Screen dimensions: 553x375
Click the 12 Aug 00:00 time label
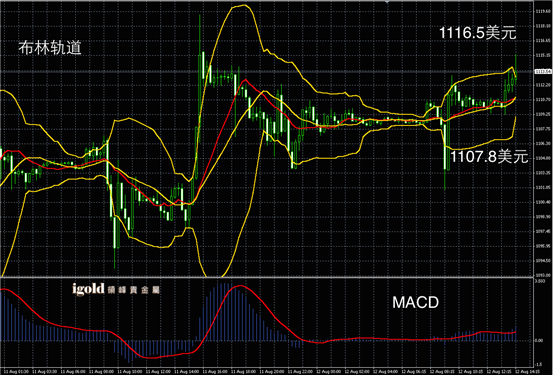(328, 371)
